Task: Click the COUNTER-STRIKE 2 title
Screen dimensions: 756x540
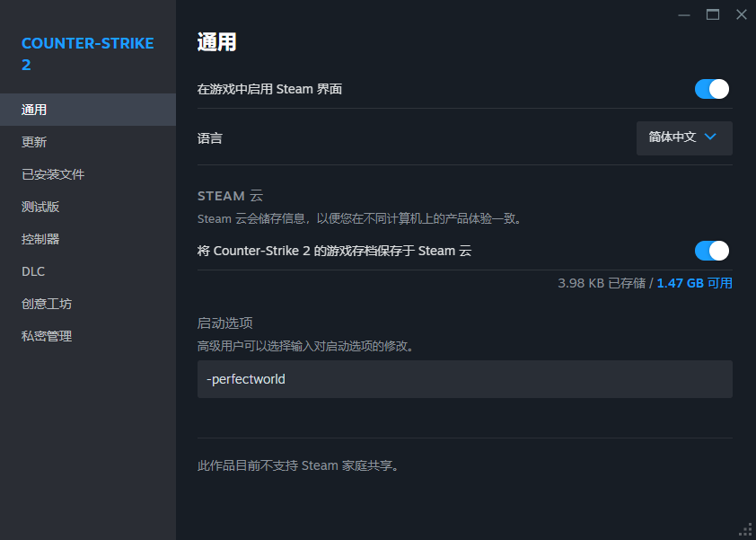Action: coord(88,54)
